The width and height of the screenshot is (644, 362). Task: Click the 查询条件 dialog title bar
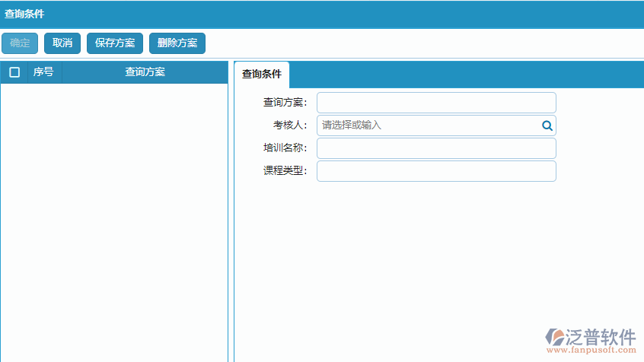(x=322, y=14)
